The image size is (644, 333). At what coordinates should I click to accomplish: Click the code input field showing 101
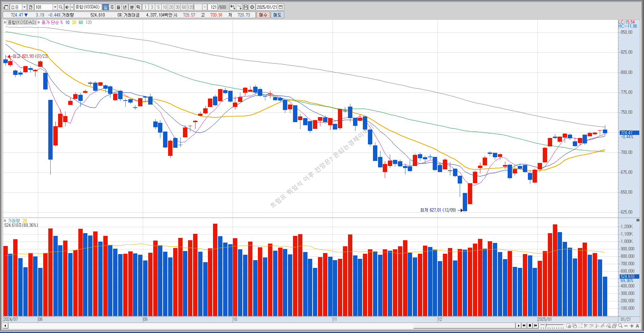pos(44,7)
